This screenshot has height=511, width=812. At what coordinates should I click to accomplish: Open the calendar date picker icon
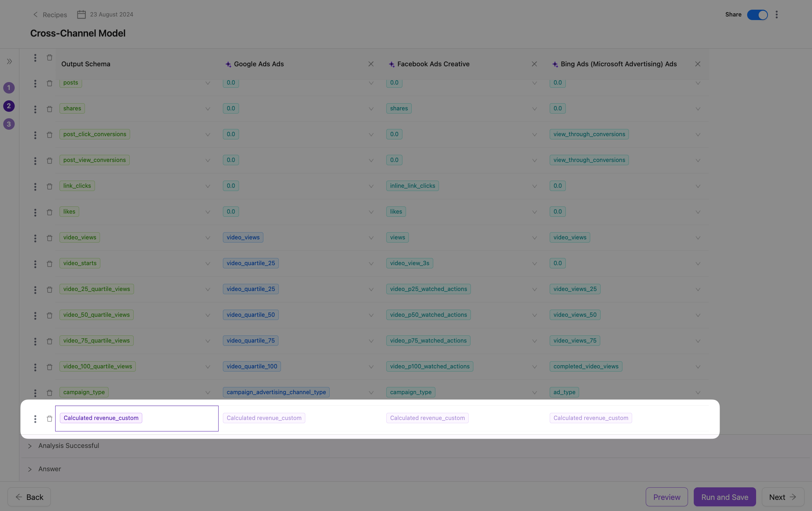pos(81,15)
